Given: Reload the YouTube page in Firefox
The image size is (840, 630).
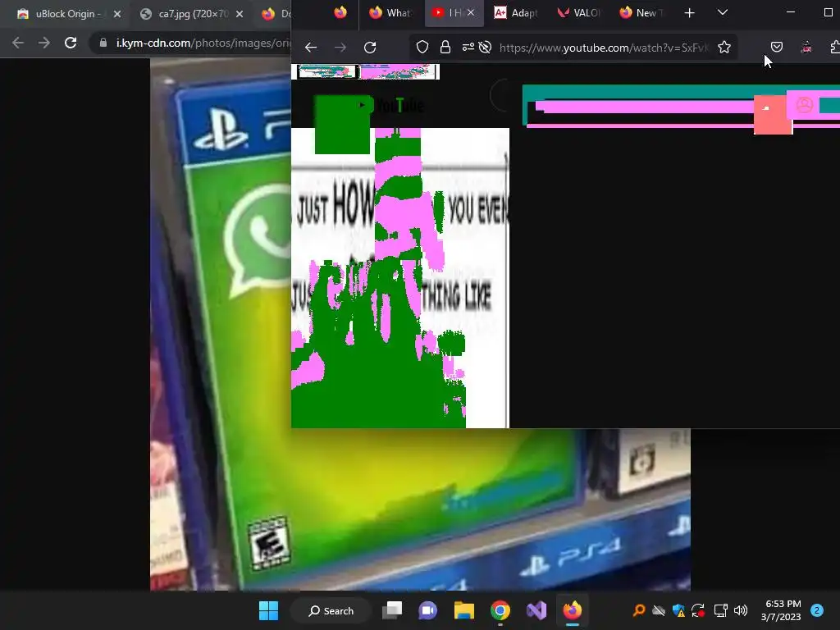Looking at the screenshot, I should (370, 48).
